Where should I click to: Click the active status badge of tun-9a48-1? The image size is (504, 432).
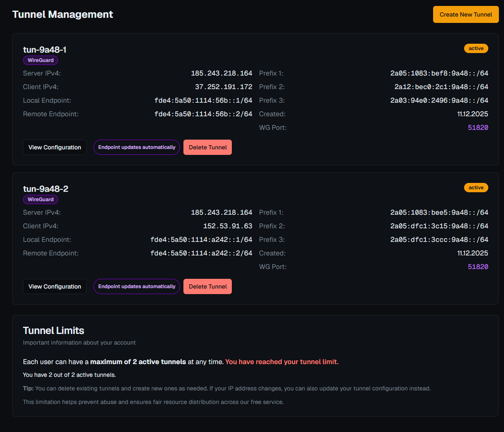[x=476, y=48]
